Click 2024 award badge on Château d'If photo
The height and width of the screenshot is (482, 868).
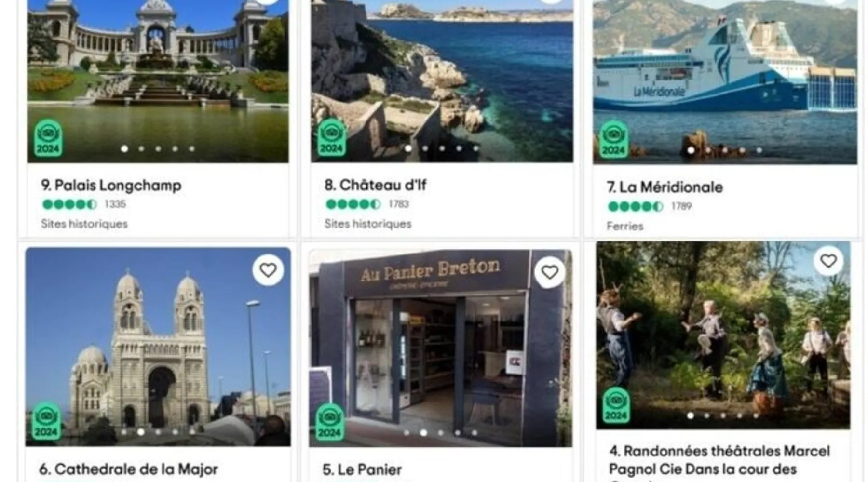332,137
